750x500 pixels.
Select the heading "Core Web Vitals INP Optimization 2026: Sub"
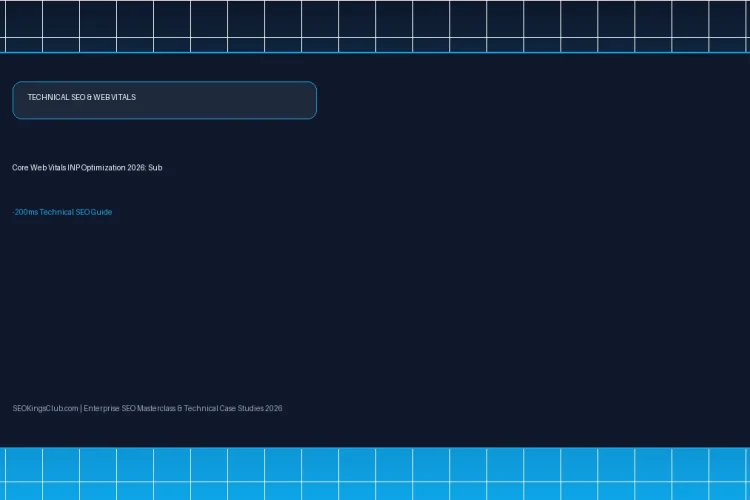point(87,167)
